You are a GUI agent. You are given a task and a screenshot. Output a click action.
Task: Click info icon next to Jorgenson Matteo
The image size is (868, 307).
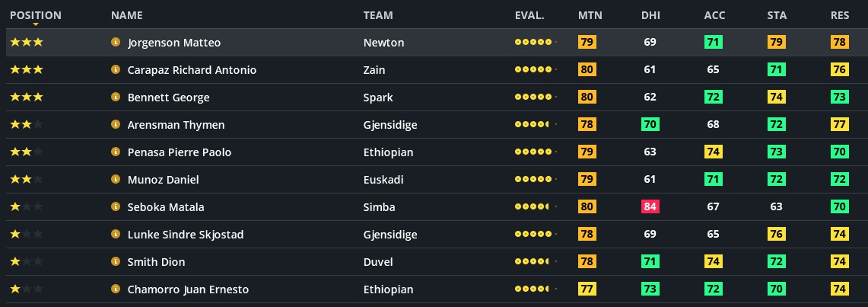(116, 43)
